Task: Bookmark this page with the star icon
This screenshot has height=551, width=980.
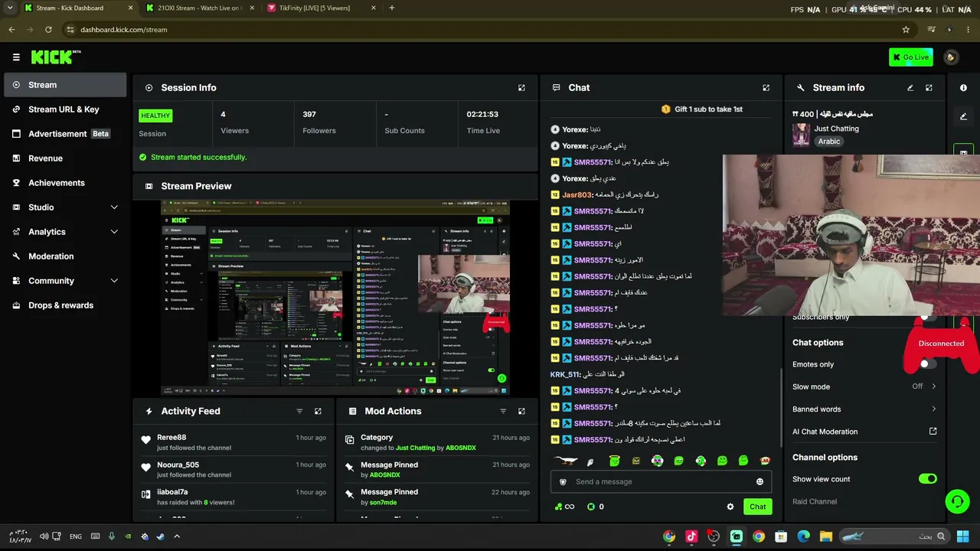Action: coord(906,30)
